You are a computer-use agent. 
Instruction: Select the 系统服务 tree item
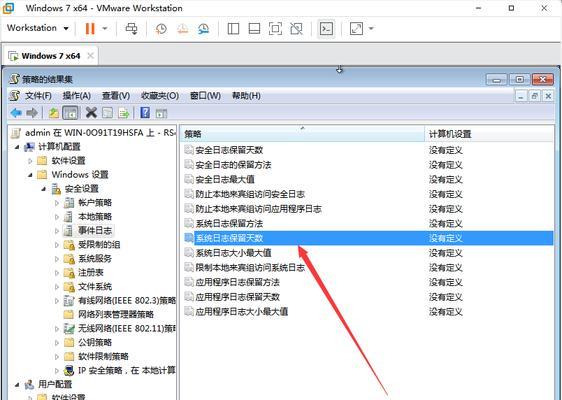click(95, 258)
